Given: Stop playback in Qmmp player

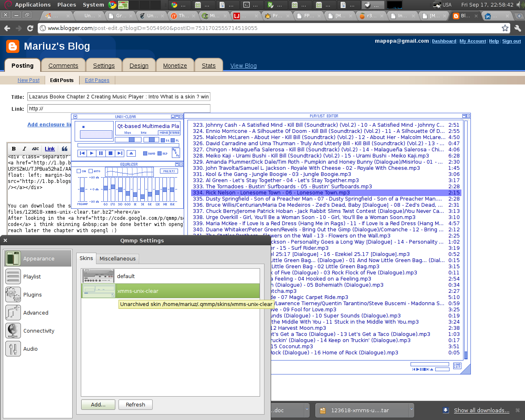Looking at the screenshot, I should coord(110,153).
